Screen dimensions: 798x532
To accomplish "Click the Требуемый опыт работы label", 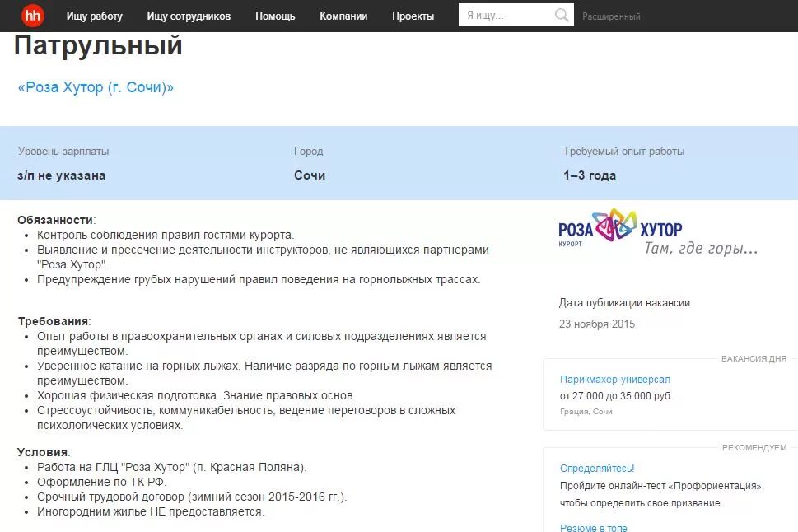I will pyautogui.click(x=623, y=152).
